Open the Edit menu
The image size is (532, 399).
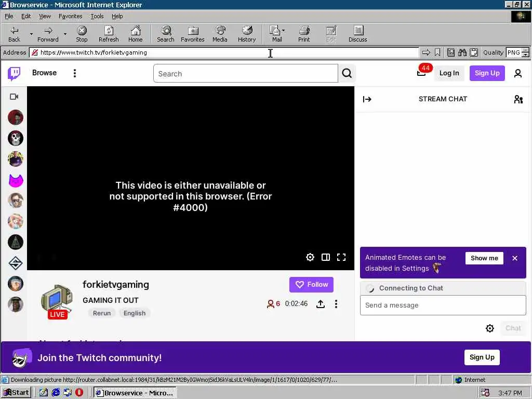(x=26, y=16)
